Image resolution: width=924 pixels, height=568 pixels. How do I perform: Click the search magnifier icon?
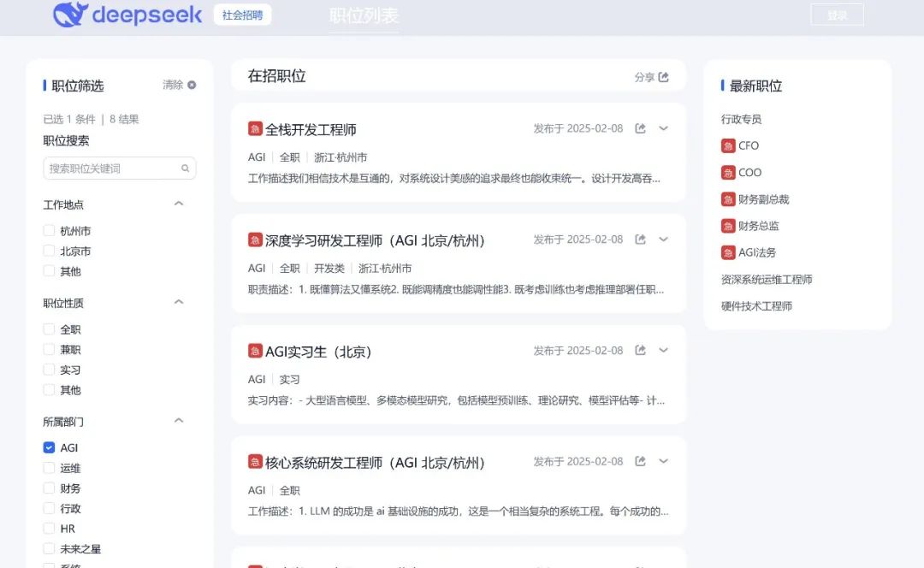coord(185,169)
